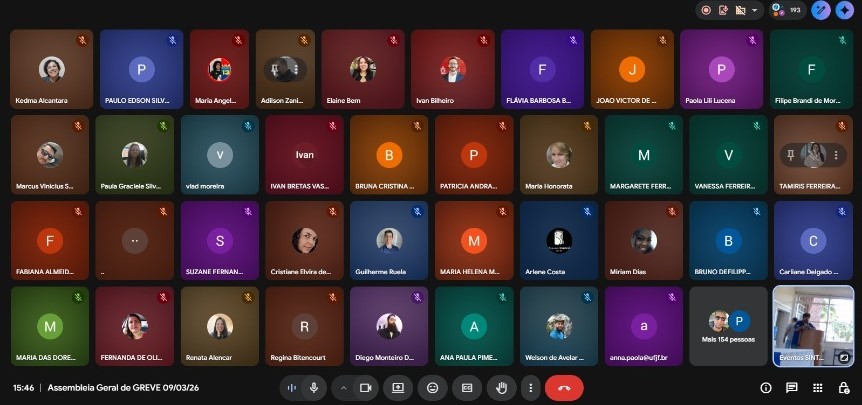Toggle the microphone button in bottom toolbar
The image size is (862, 405).
(314, 387)
